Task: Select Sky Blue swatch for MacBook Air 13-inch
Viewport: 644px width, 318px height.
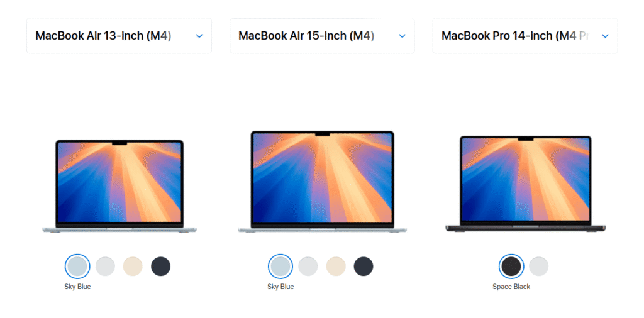Action: pyautogui.click(x=77, y=266)
